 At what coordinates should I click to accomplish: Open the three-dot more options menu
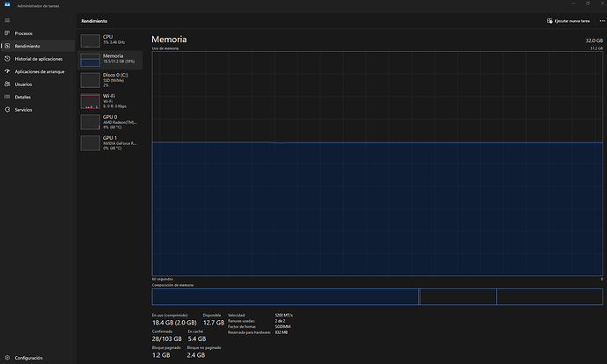(602, 21)
